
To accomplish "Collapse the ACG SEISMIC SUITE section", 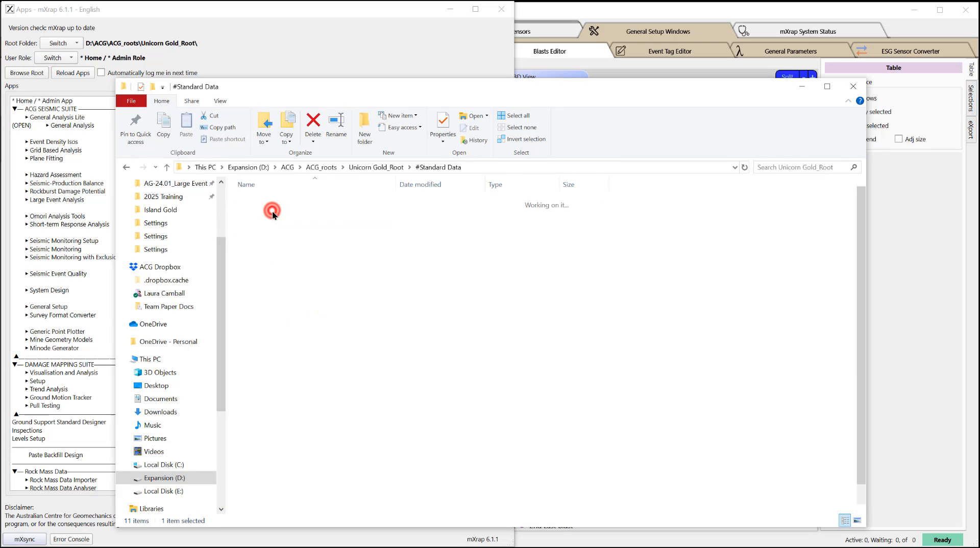I will [15, 109].
